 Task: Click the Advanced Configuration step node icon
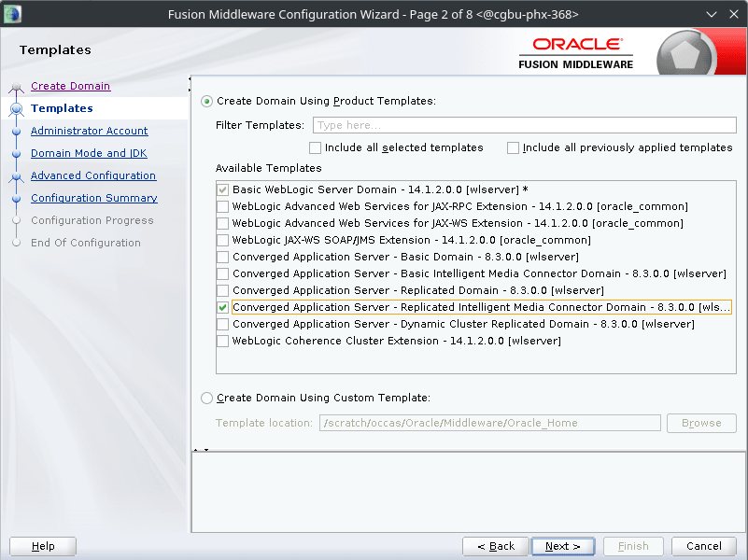click(x=17, y=176)
